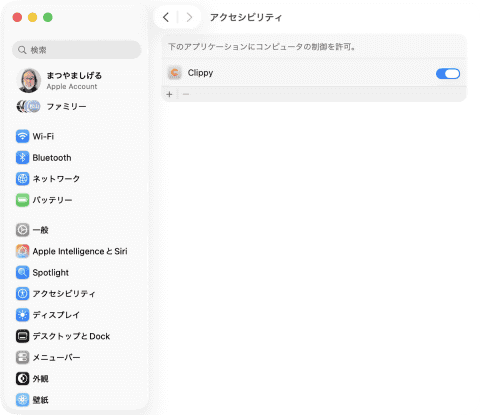Go back with the left chevron
The image size is (480, 415).
point(166,17)
